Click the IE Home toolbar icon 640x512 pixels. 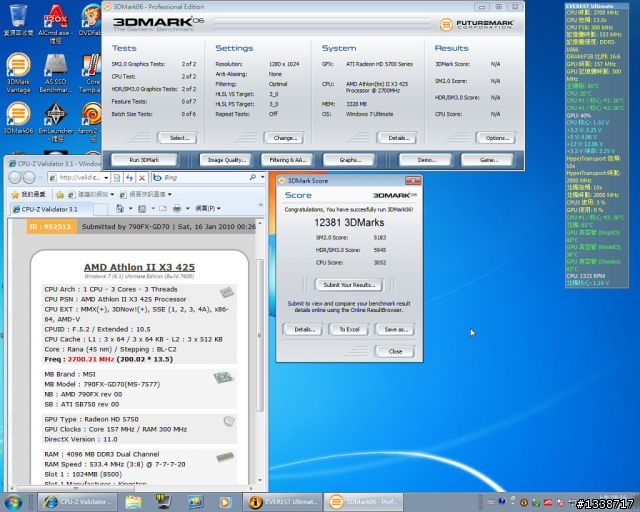tap(120, 209)
